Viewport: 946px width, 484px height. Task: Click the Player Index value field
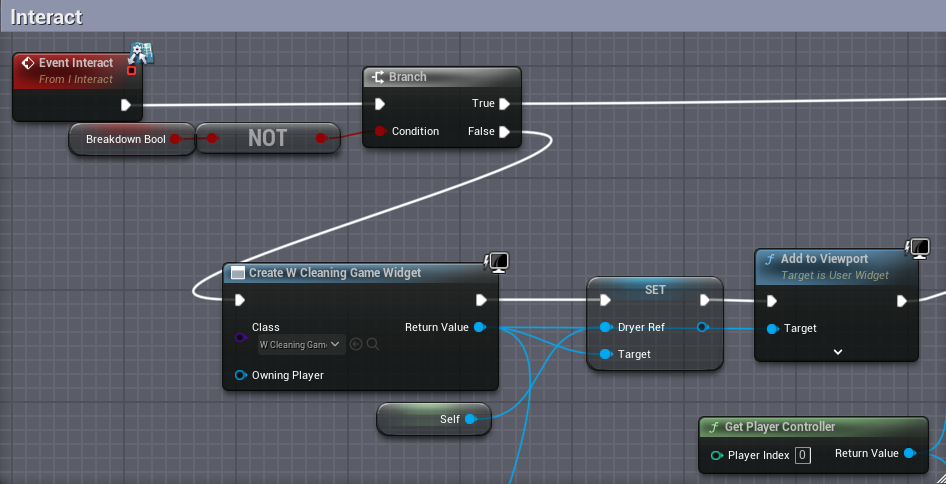802,455
